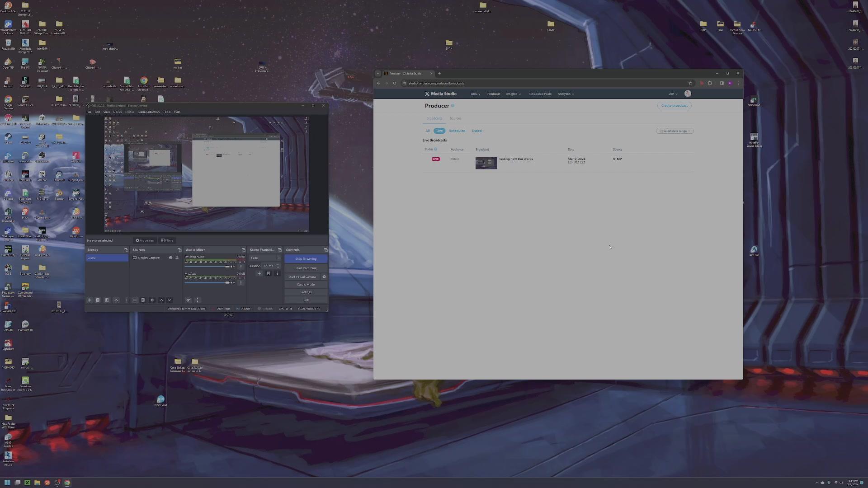Toggle Studio Mode in OBS

point(306,285)
